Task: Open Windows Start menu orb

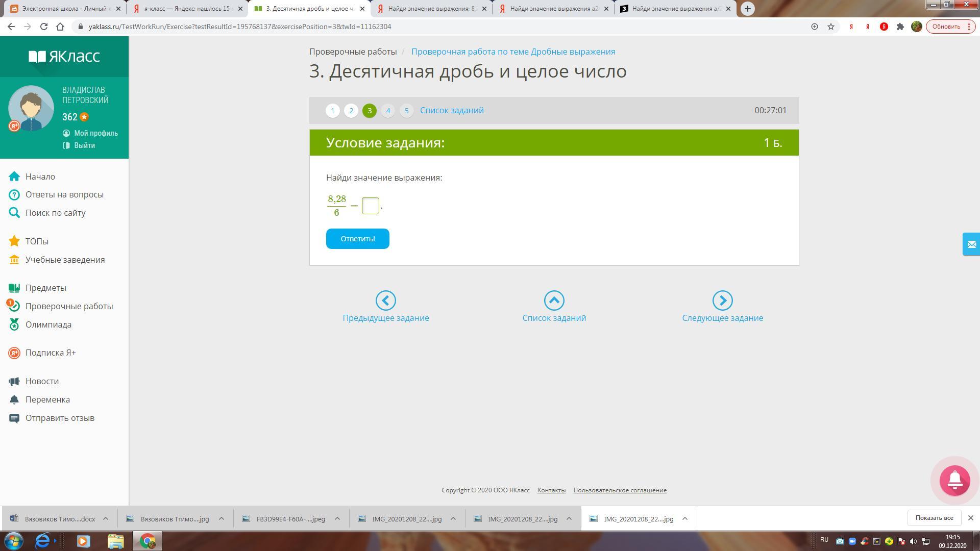Action: (14, 541)
